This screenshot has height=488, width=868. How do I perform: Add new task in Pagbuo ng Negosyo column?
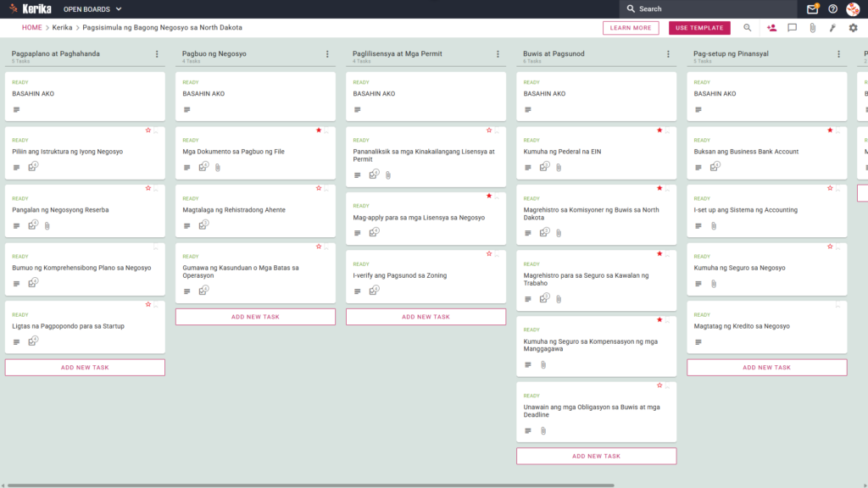pos(255,317)
